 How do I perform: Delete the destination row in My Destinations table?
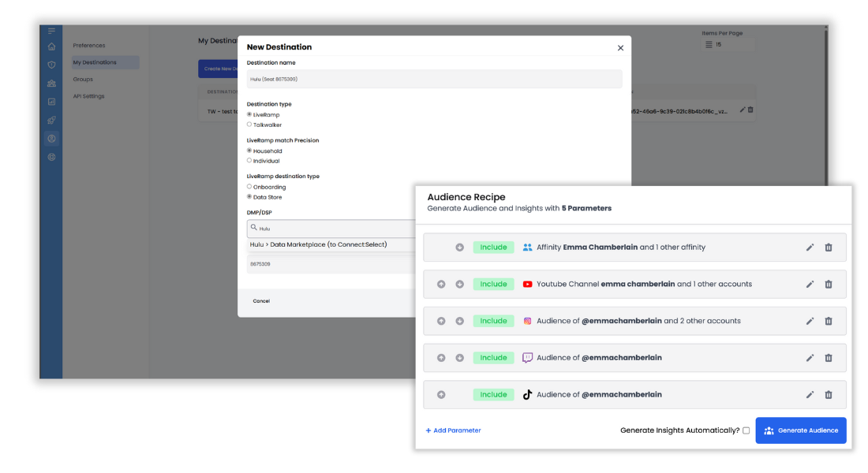point(750,110)
